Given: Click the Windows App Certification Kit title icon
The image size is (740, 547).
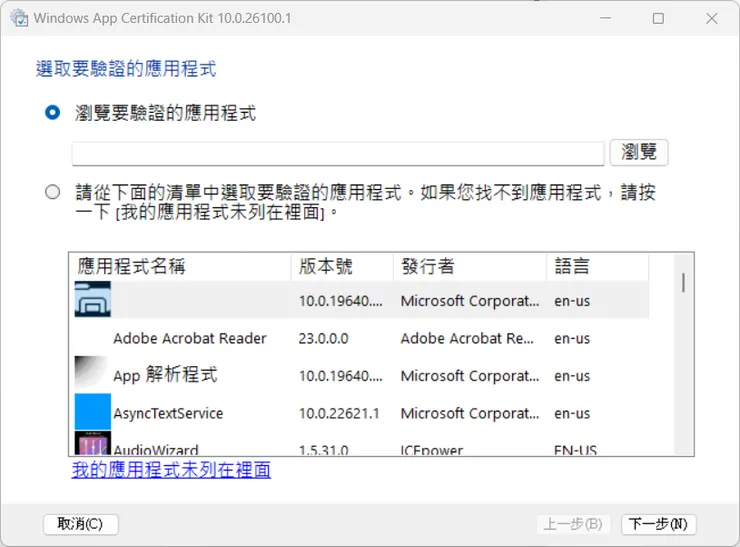Looking at the screenshot, I should click(19, 18).
